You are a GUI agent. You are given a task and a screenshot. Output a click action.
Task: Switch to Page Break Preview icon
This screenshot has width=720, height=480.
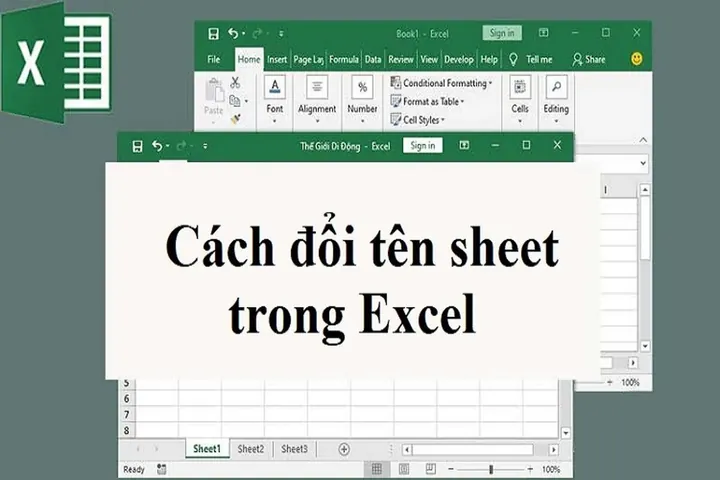coord(430,469)
